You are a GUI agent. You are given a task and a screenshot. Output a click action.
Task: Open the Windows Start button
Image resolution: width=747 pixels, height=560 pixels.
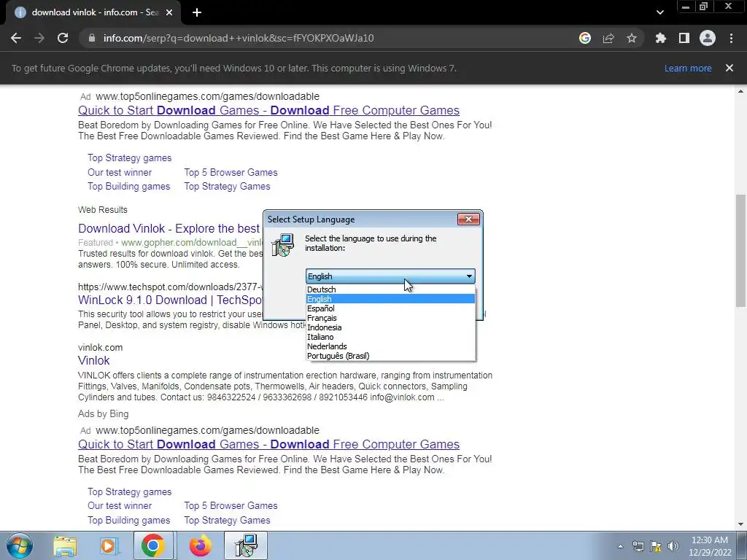(19, 545)
